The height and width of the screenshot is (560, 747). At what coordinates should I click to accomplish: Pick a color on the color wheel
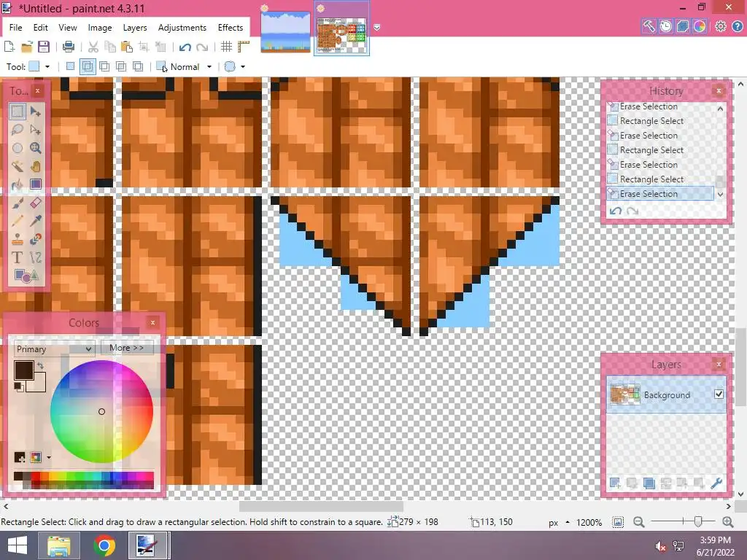pos(101,411)
